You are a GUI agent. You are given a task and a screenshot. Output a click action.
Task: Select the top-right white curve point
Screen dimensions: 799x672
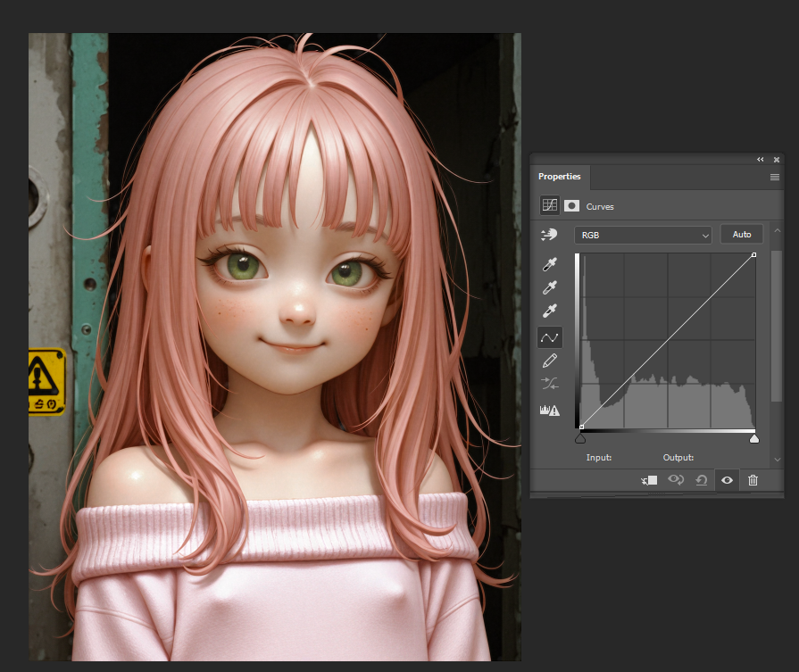coord(753,254)
